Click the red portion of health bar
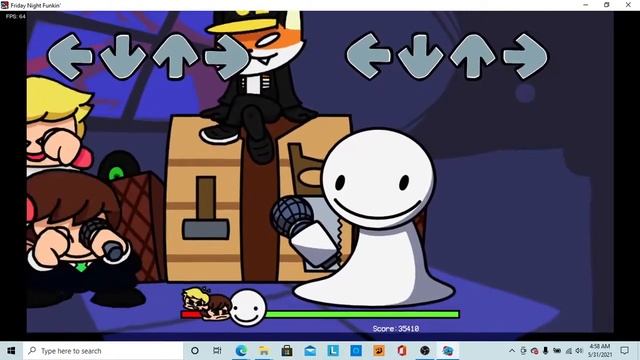The image size is (640, 360). (191, 315)
